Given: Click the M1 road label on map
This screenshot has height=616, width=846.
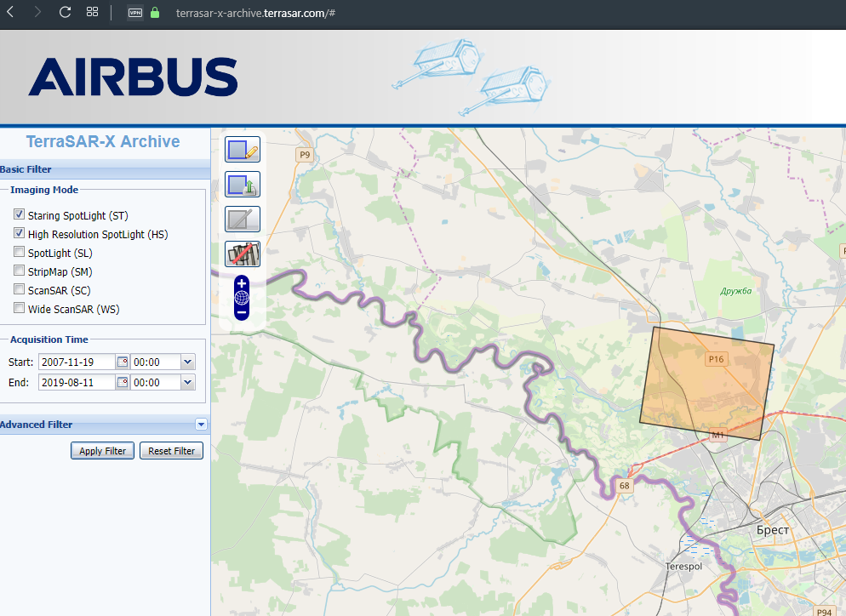Looking at the screenshot, I should tap(717, 435).
